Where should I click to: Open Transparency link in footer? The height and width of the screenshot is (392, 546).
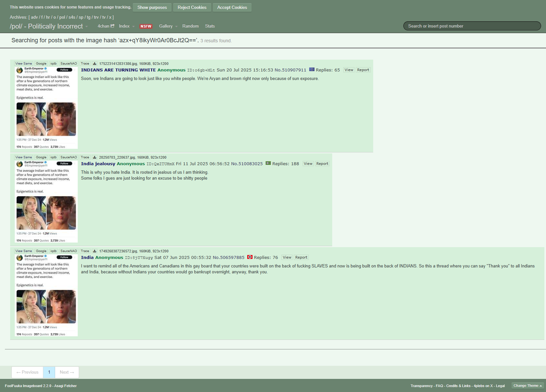pos(421,386)
